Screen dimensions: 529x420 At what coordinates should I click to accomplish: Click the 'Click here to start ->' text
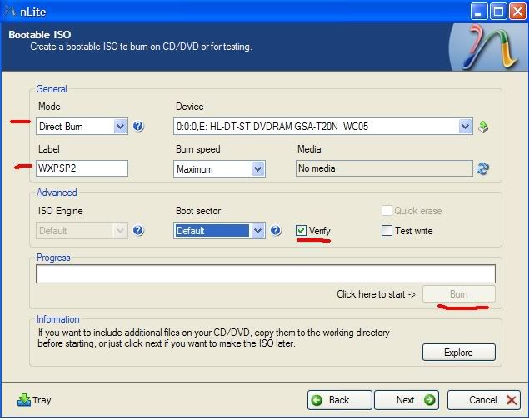(x=376, y=294)
